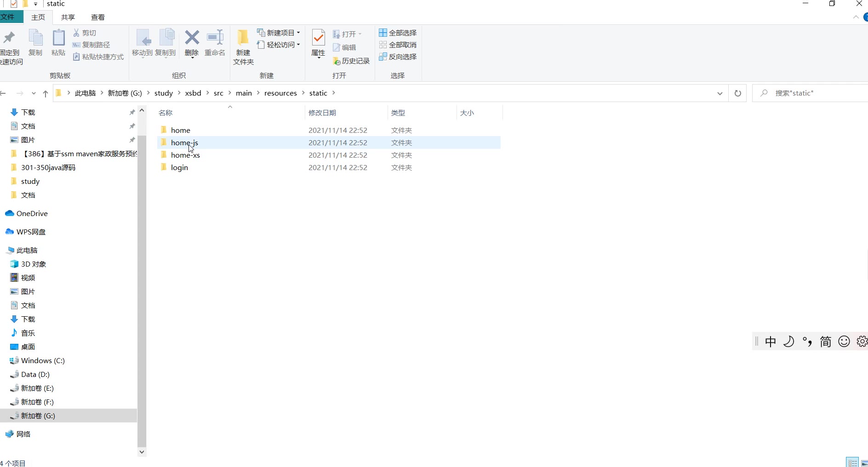Go to This PC (此电脑) in address path
The height and width of the screenshot is (467, 868).
click(85, 93)
